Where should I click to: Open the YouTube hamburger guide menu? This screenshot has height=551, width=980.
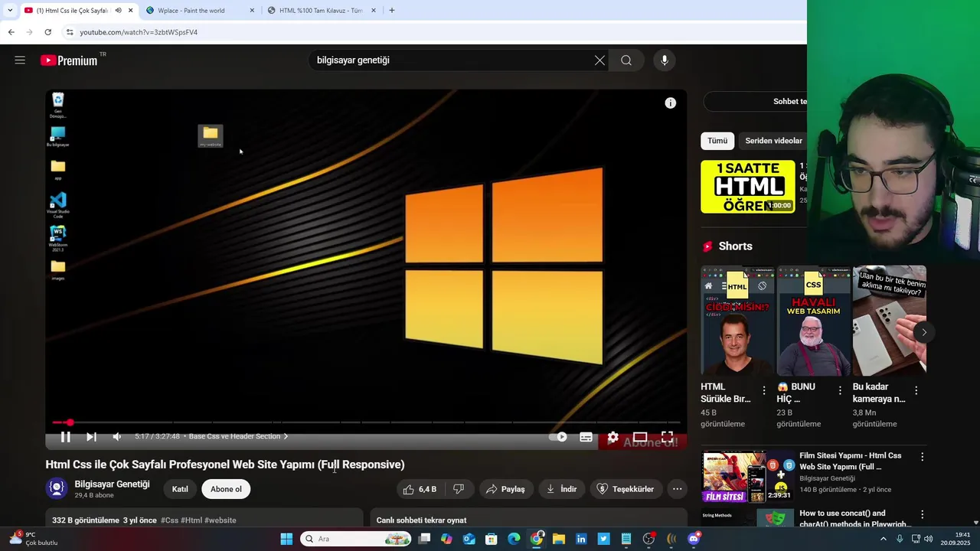tap(20, 60)
